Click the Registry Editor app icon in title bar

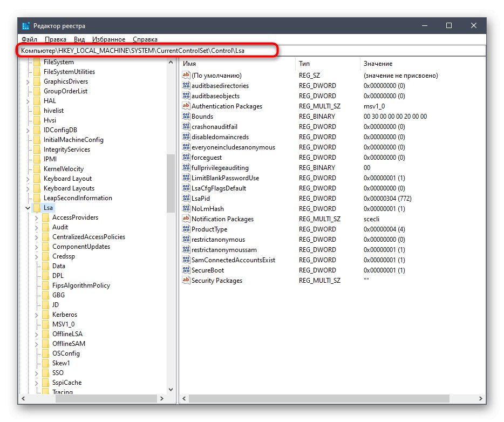pos(26,26)
